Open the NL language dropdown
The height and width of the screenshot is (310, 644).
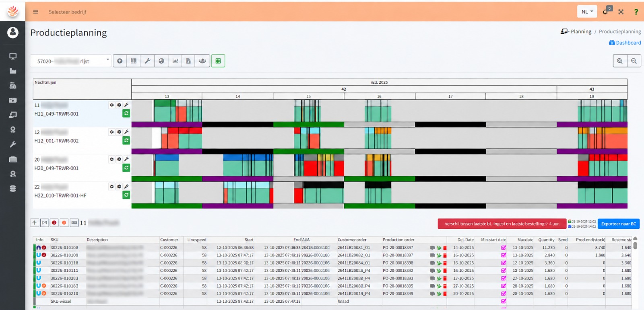pos(587,12)
